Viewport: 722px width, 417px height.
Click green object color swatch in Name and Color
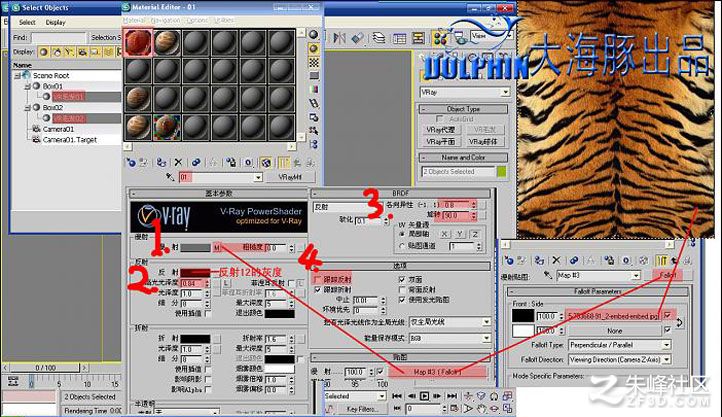pyautogui.click(x=501, y=172)
